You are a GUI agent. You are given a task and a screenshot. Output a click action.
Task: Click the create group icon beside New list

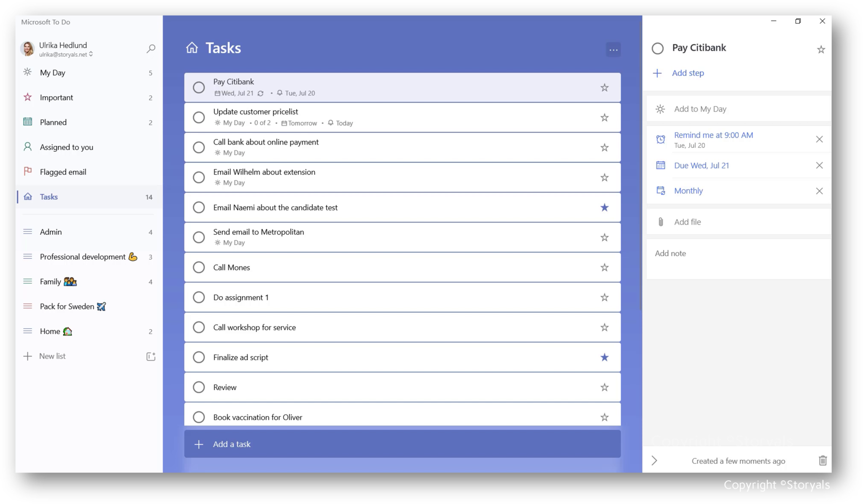click(x=151, y=356)
